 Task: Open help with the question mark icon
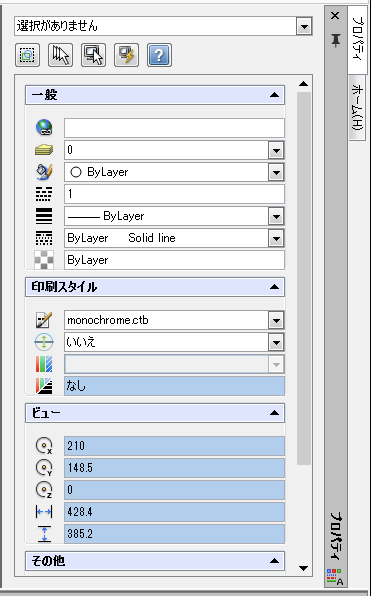click(159, 55)
